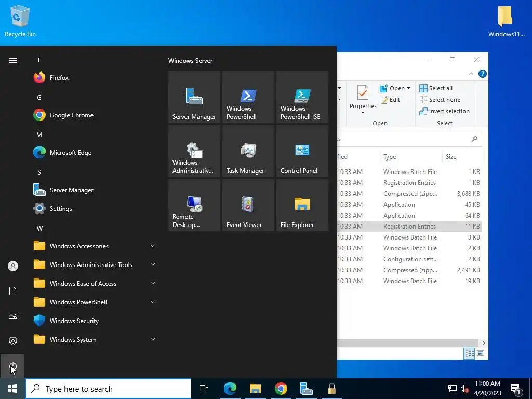
Task: Open Edge from the taskbar
Action: (230, 389)
